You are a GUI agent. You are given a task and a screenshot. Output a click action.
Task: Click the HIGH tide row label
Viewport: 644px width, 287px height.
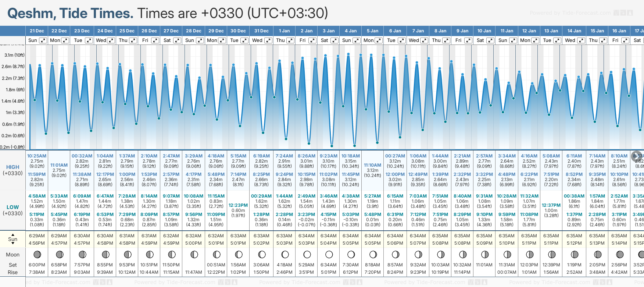(x=12, y=167)
